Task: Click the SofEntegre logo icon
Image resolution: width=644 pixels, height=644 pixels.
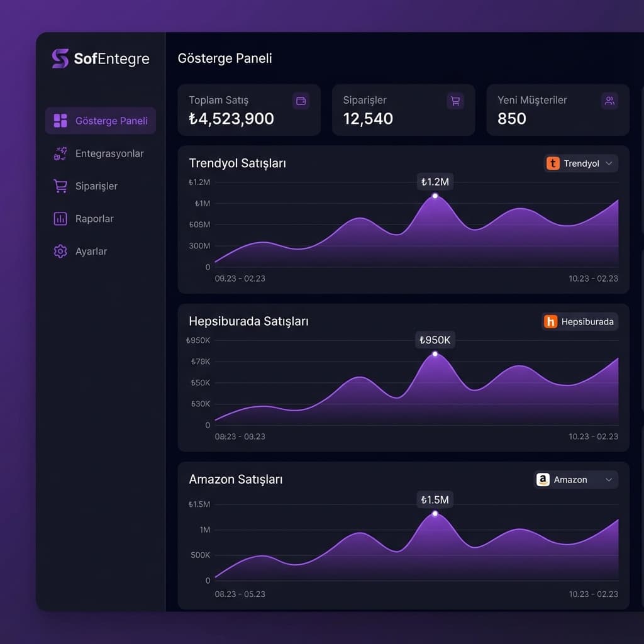Action: 60,58
